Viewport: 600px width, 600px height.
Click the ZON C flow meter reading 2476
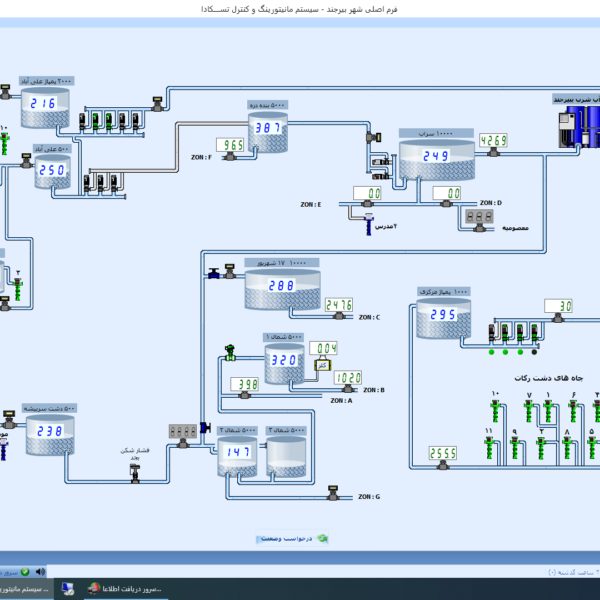click(x=339, y=305)
